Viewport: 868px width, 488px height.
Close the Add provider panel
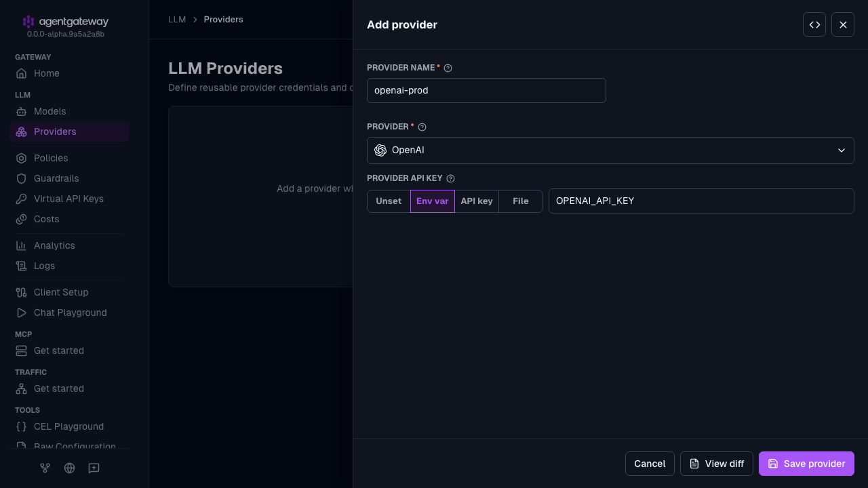pyautogui.click(x=843, y=24)
